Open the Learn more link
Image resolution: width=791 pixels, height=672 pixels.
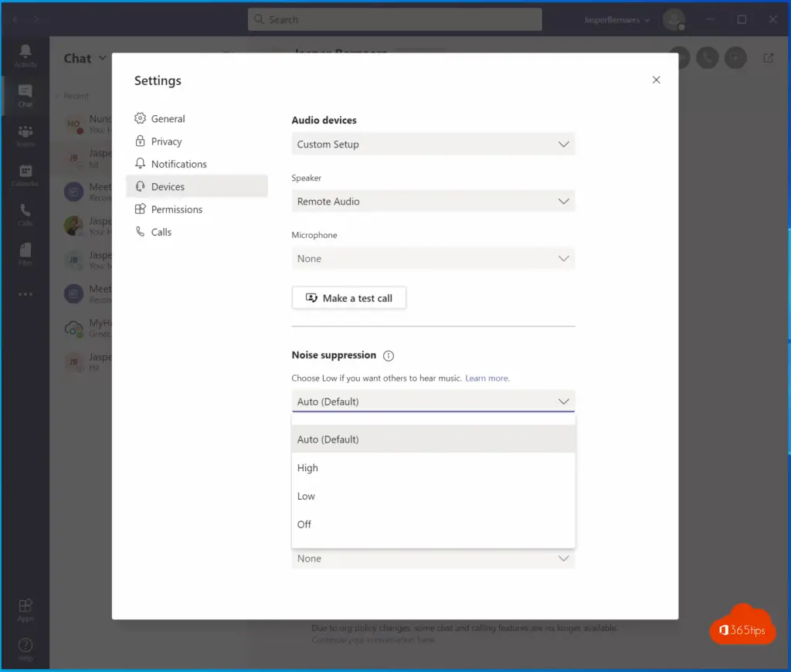[487, 378]
